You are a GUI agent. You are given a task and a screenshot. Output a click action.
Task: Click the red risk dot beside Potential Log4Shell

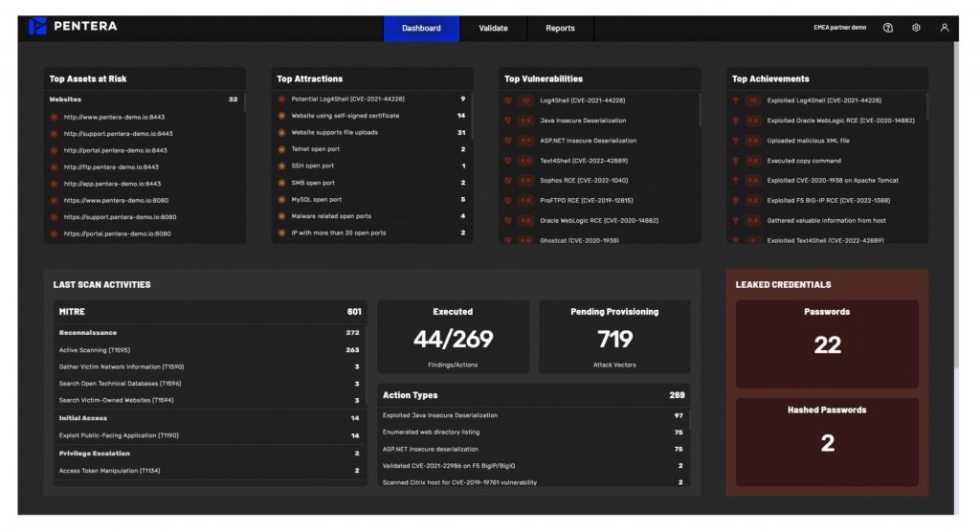[x=281, y=99]
